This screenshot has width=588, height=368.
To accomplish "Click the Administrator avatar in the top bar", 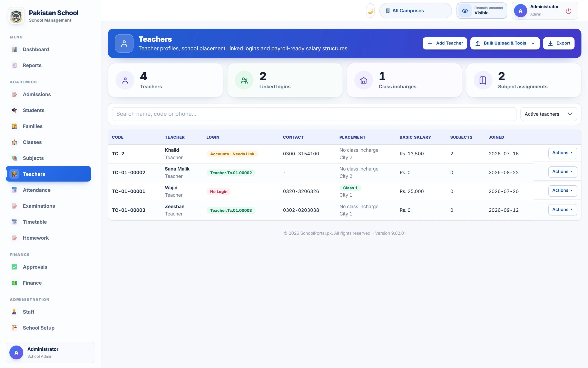I will point(520,11).
